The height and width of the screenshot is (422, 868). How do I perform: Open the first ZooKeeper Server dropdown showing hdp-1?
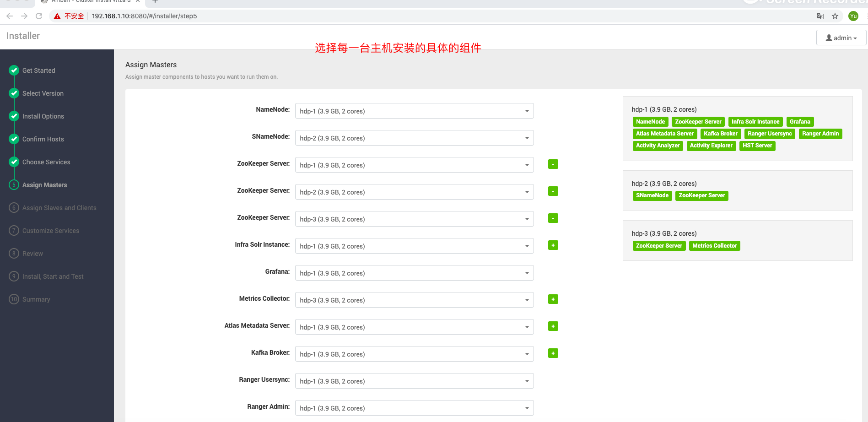[414, 165]
